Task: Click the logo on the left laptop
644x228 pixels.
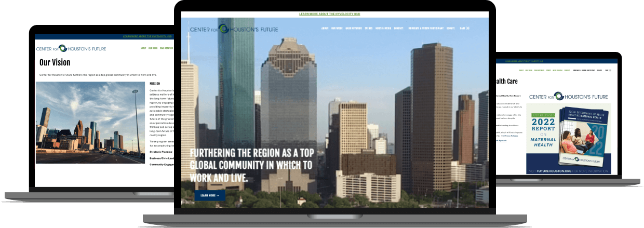Action: coord(71,49)
